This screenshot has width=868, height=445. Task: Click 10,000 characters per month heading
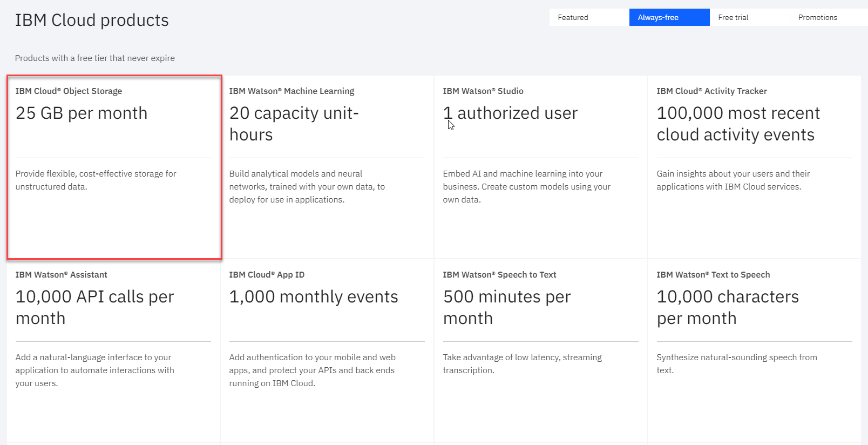[x=728, y=307]
